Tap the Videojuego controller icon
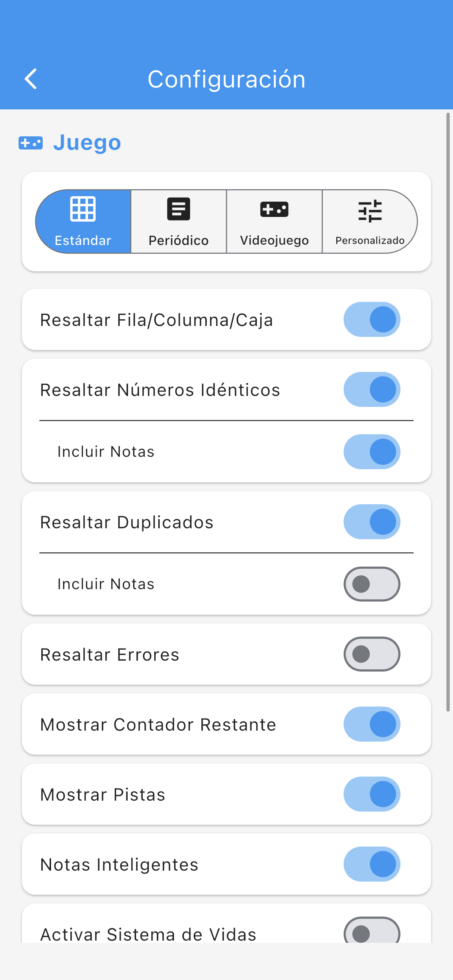Screen dimensions: 453x980 [274, 209]
